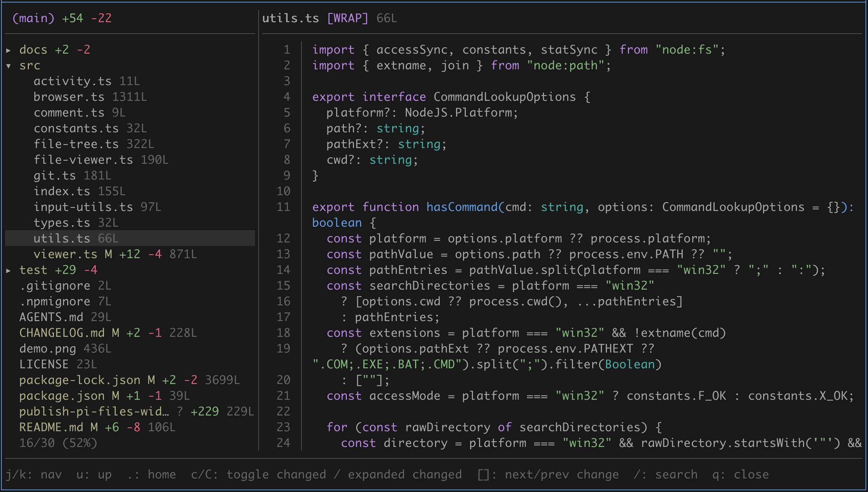Click 'c/C: toggle changed' hint
This screenshot has height=492, width=868.
(258, 474)
